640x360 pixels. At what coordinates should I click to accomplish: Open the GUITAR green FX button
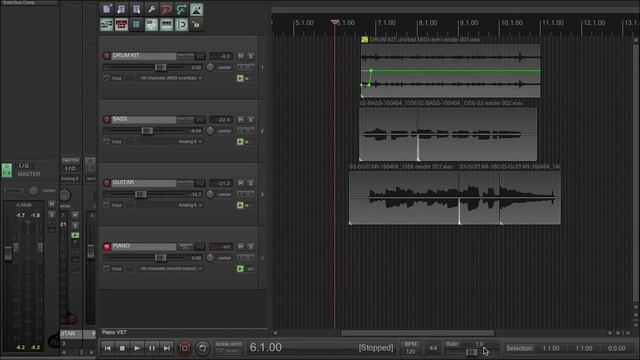(240, 205)
